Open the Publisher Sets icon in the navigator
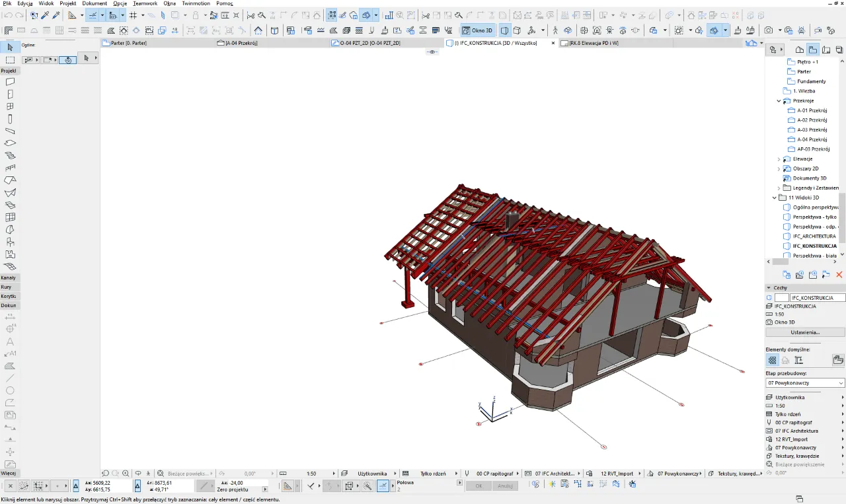 coord(838,50)
